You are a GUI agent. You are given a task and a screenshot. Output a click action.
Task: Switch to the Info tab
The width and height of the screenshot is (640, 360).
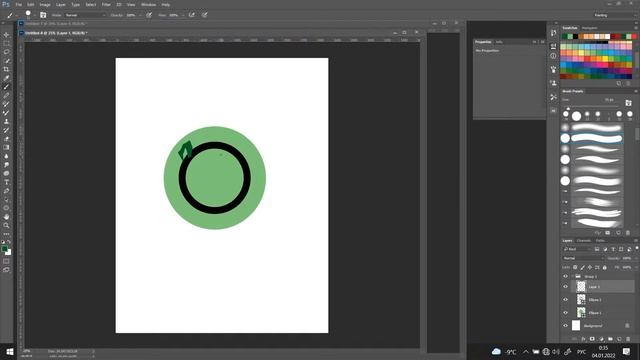(499, 42)
